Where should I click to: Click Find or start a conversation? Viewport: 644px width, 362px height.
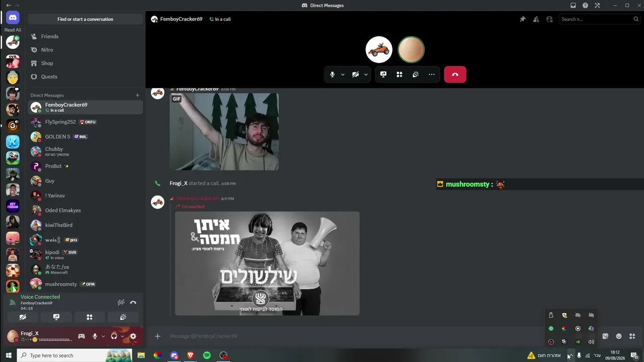click(85, 19)
